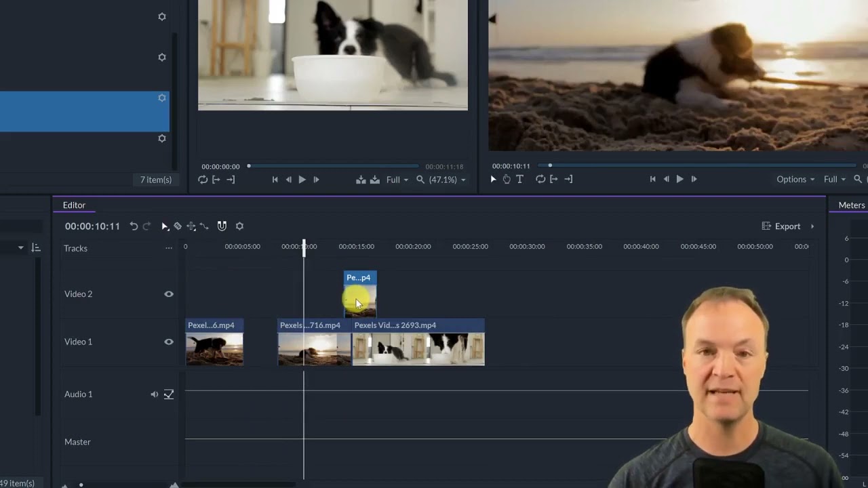Click the playhead handle on the ruler
Screen dimensions: 868x488
(x=304, y=247)
